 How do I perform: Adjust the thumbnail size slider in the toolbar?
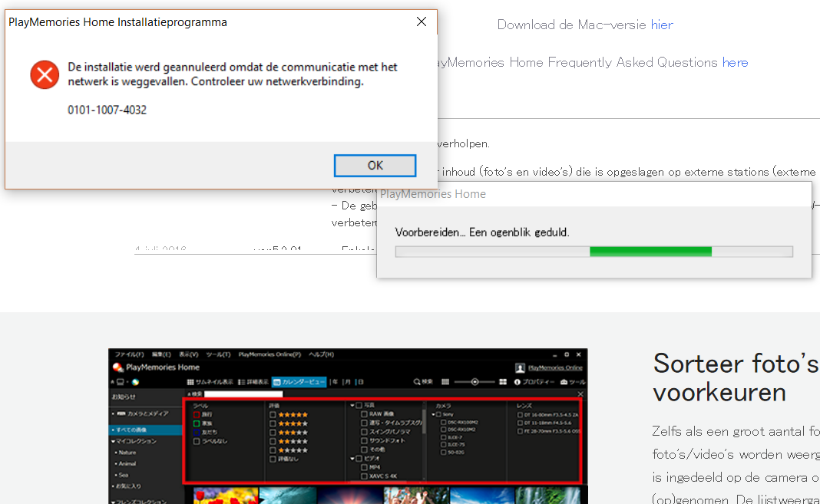[474, 381]
